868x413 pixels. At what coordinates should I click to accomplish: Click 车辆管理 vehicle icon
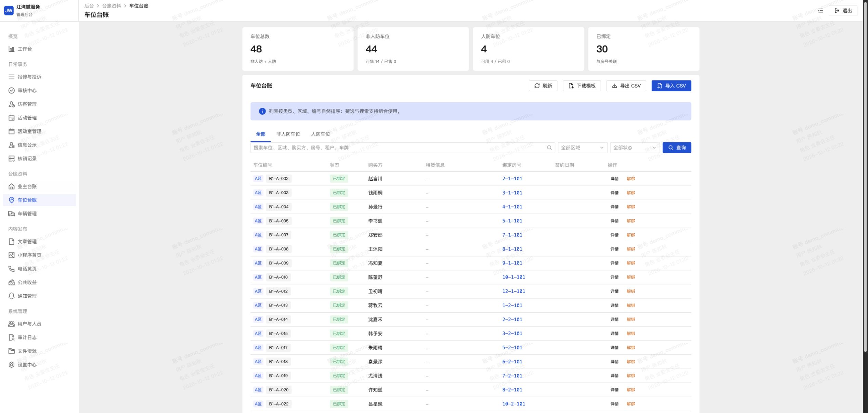point(11,214)
